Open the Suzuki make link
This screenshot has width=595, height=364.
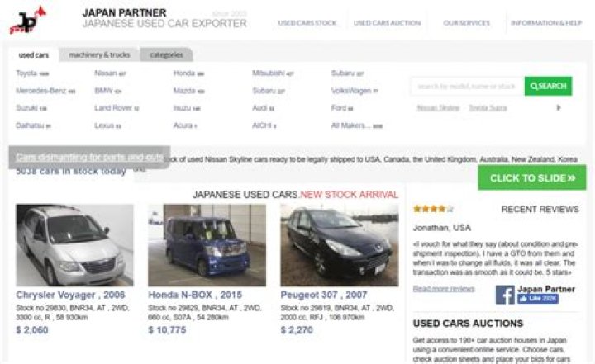coord(31,108)
